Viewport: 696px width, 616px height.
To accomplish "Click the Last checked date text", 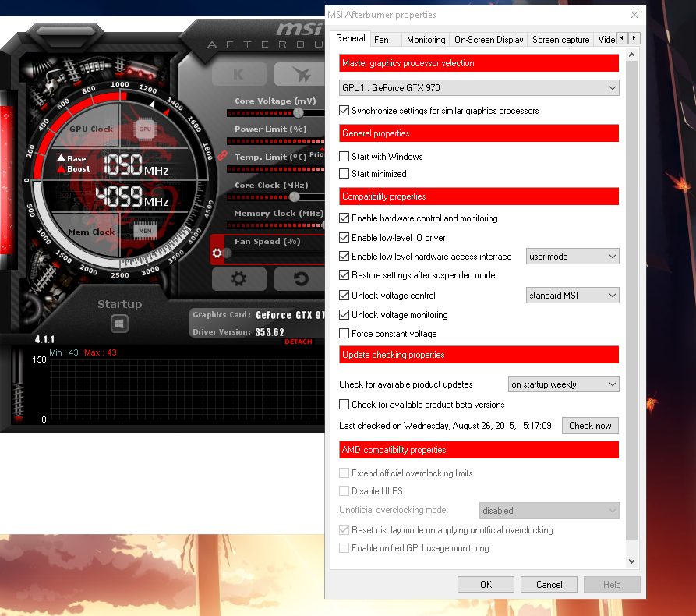I will tap(445, 426).
